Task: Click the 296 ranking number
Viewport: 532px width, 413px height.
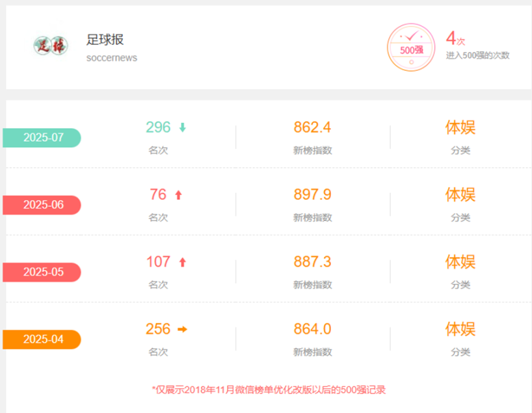Action: (x=158, y=127)
